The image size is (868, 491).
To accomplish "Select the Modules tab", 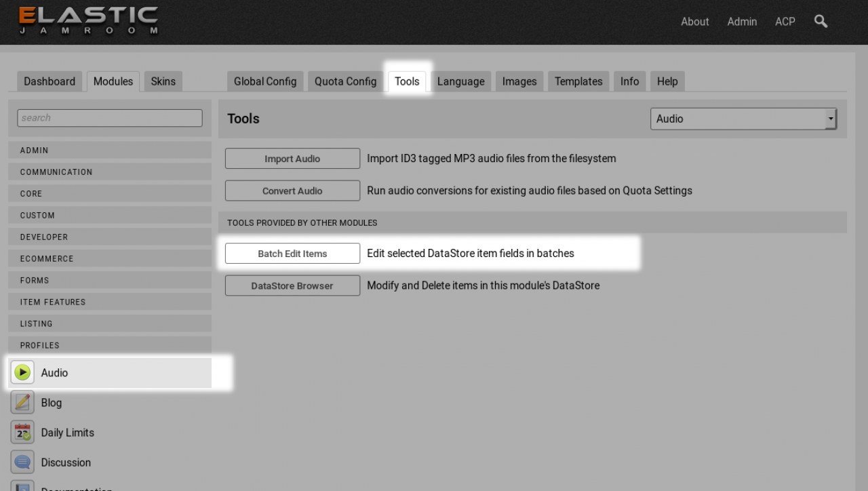I will (113, 81).
